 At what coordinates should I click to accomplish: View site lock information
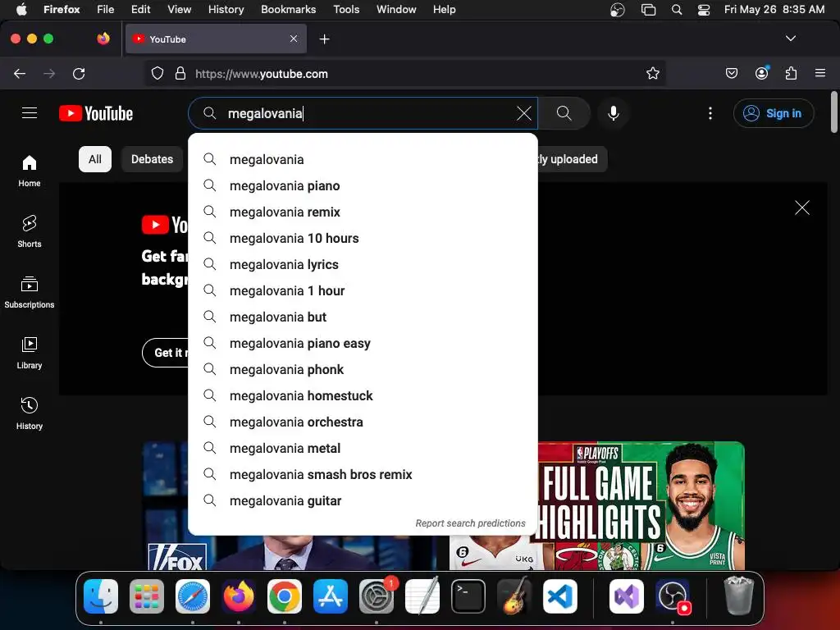180,73
